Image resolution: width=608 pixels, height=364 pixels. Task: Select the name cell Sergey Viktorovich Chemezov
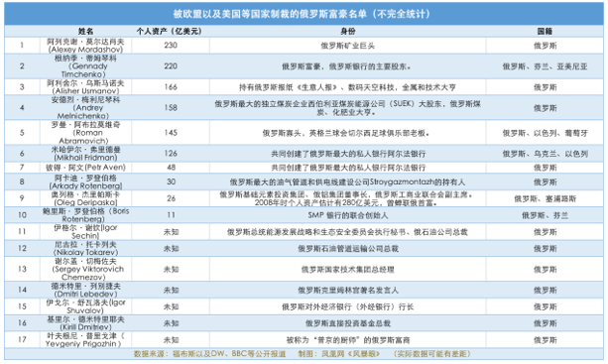(x=85, y=269)
